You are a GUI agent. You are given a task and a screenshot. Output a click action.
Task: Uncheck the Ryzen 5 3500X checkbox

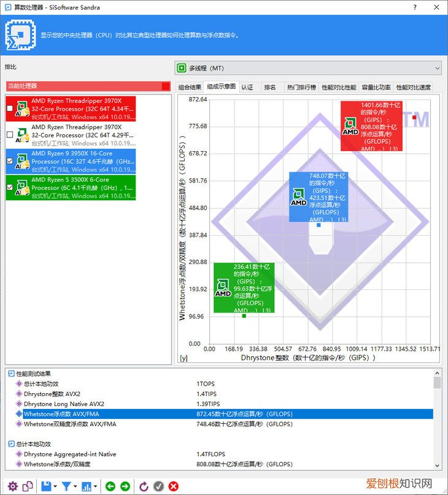(x=9, y=187)
